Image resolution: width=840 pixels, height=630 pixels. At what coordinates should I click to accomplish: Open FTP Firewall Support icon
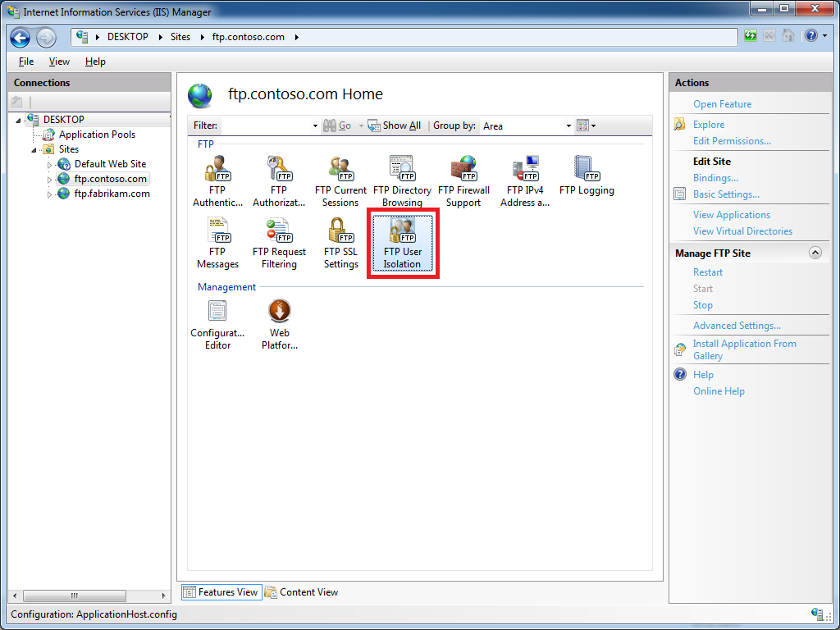[463, 181]
